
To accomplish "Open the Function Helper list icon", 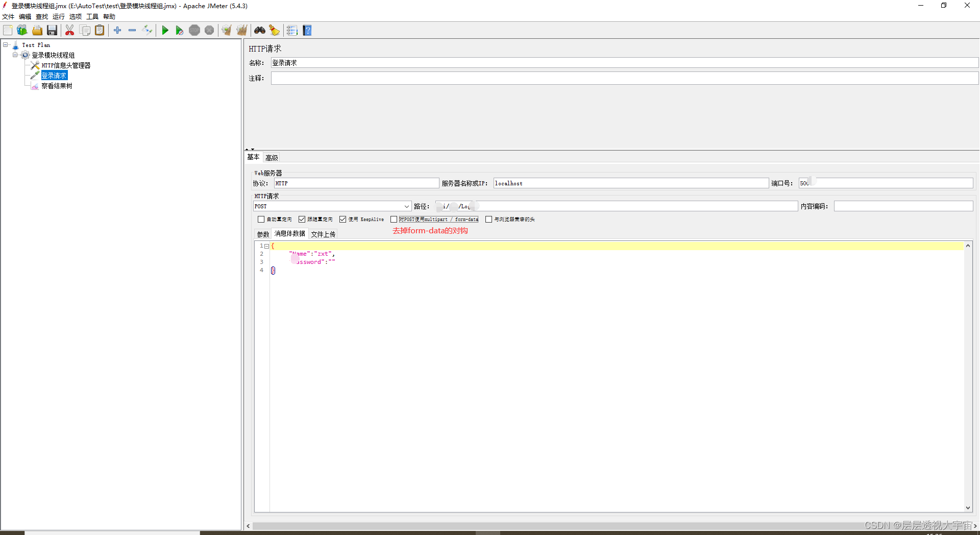I will pos(292,31).
